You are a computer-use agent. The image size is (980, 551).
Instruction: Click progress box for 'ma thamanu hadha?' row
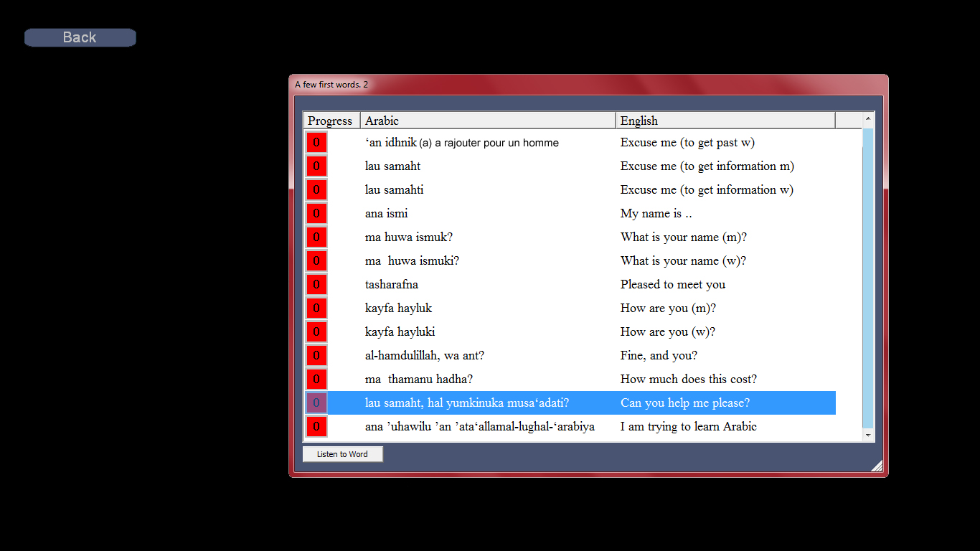tap(316, 380)
